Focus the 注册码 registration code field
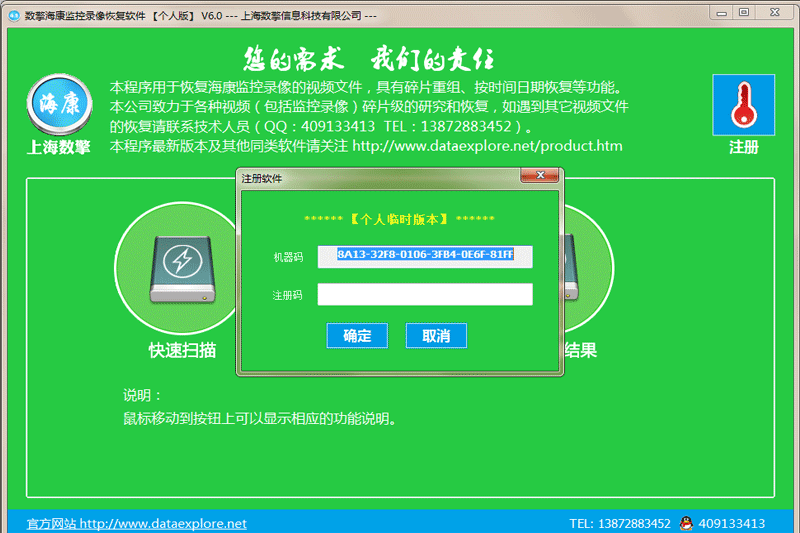This screenshot has width=800, height=533. click(425, 294)
